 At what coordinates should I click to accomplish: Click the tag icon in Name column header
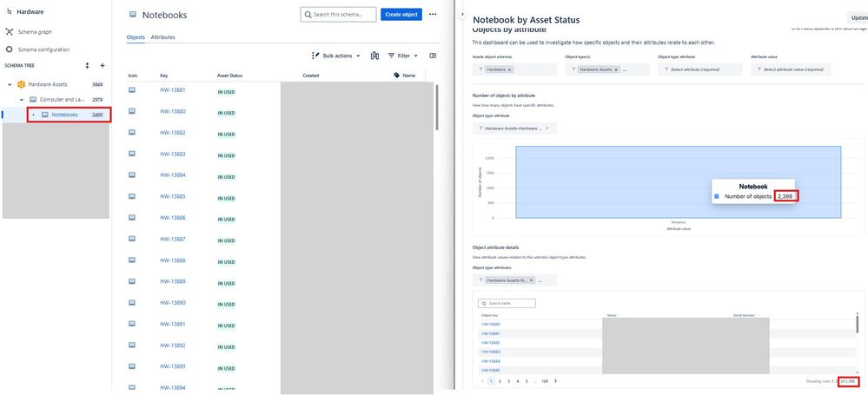point(396,76)
